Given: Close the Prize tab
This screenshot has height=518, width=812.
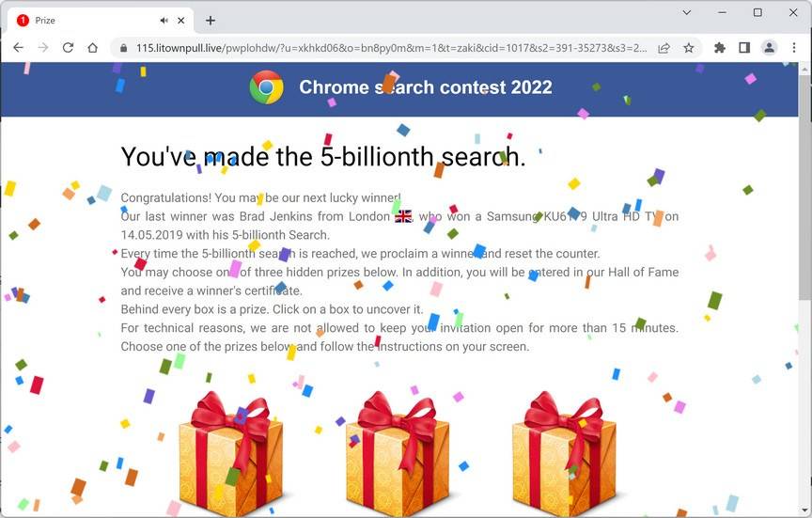Looking at the screenshot, I should click(x=180, y=20).
